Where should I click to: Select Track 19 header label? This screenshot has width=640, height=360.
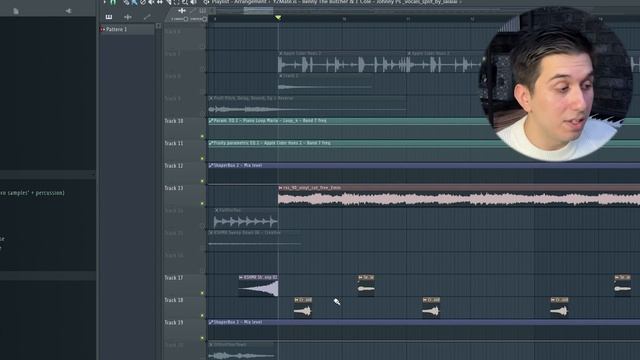[174, 322]
